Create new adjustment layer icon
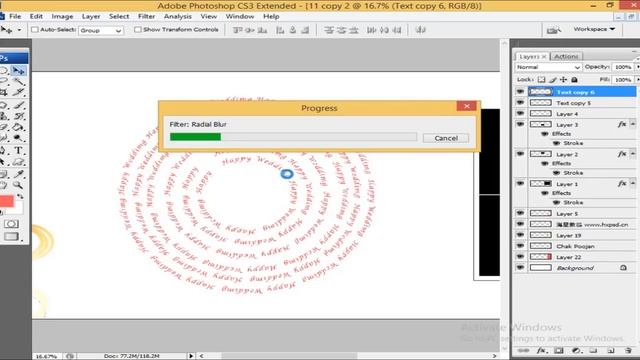This screenshot has height=360, width=640. click(576, 351)
